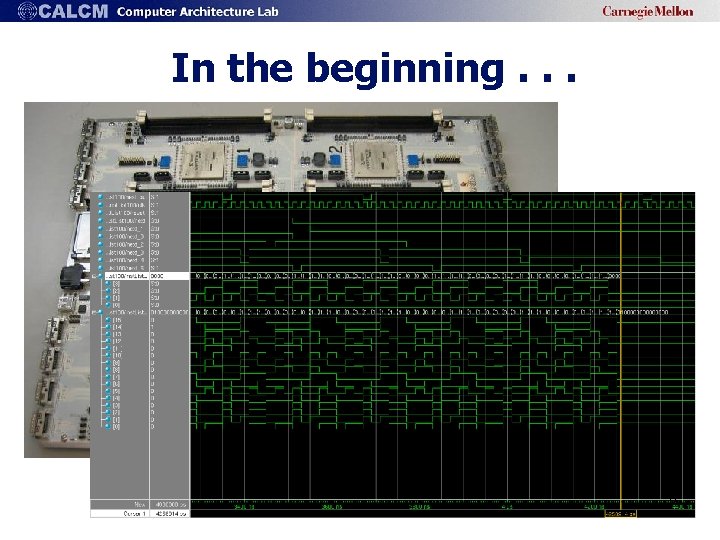Click the highlighted bus value 0000
The width and height of the screenshot is (720, 540).
coord(157,276)
